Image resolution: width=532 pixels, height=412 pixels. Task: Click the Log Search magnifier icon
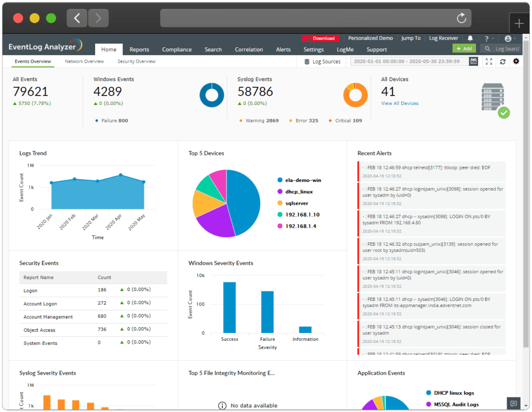[x=487, y=49]
